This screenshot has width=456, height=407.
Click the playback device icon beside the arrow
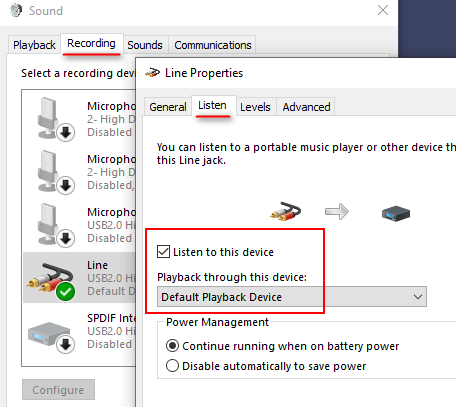click(396, 213)
